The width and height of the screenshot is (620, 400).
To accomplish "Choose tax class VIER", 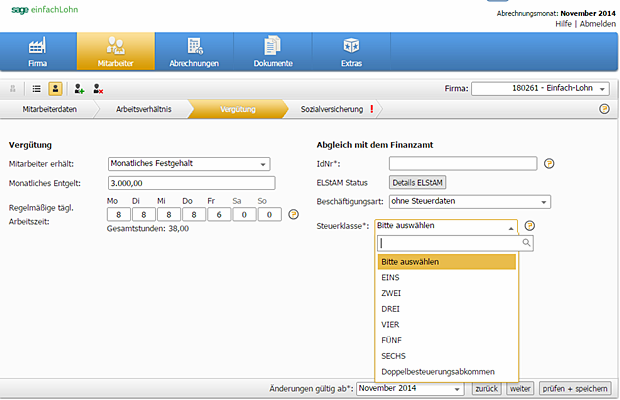I will tap(447, 325).
